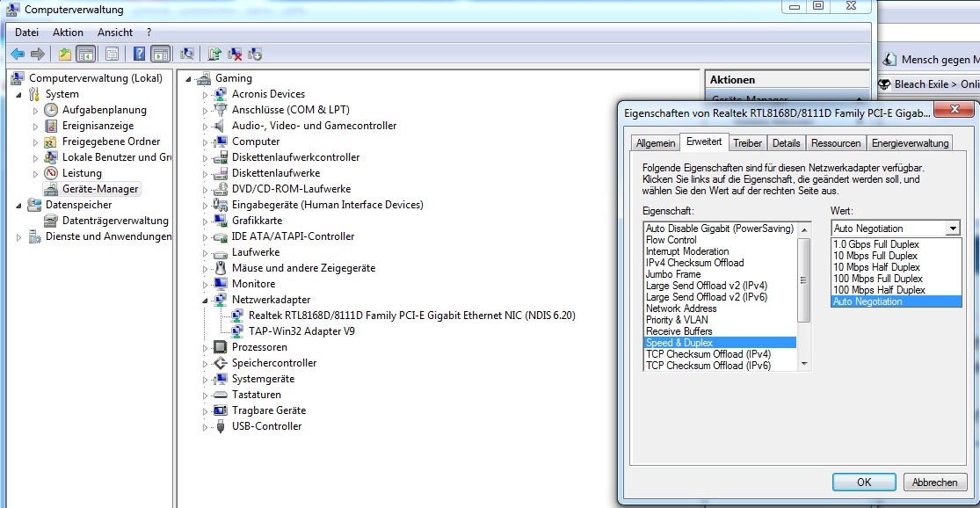
Task: Switch to the Allgemein tab
Action: click(x=656, y=143)
